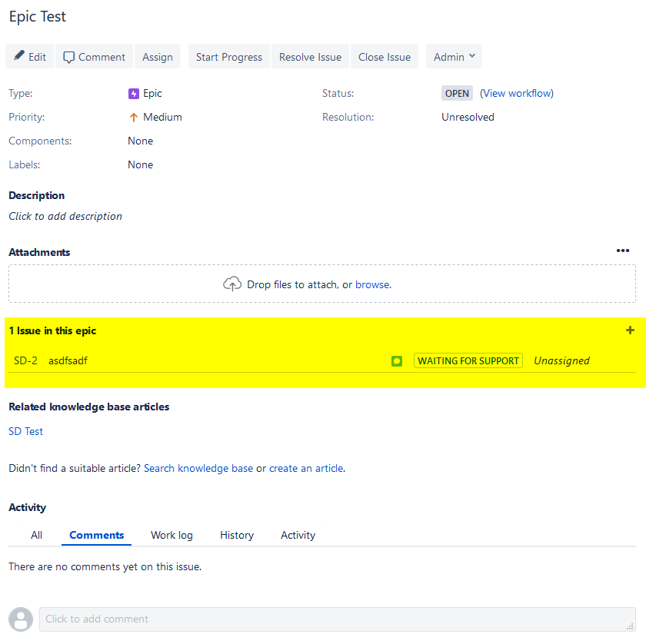646x644 pixels.
Task: Click the cloud upload icon in the drop zone
Action: 232,284
